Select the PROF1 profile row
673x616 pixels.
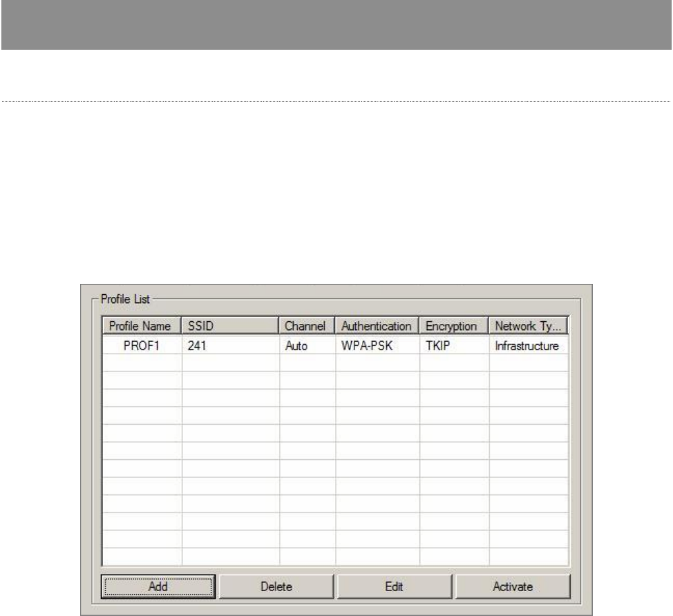pyautogui.click(x=335, y=345)
